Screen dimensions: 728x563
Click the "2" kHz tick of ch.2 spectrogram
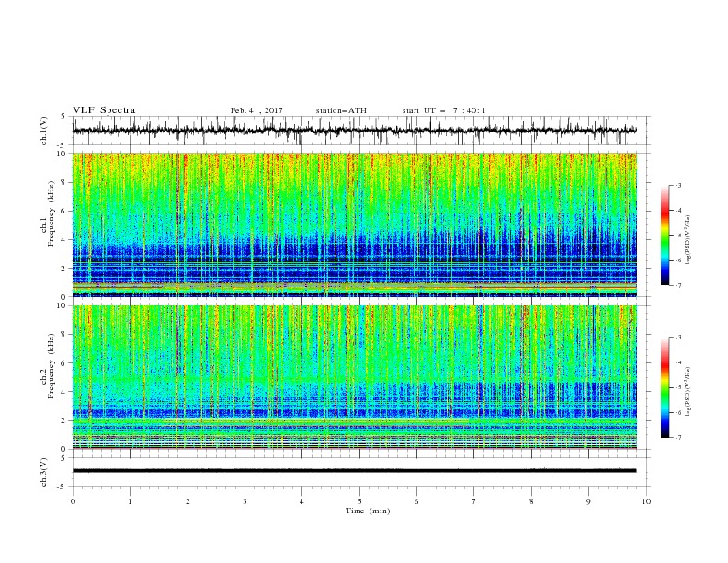[x=64, y=420]
